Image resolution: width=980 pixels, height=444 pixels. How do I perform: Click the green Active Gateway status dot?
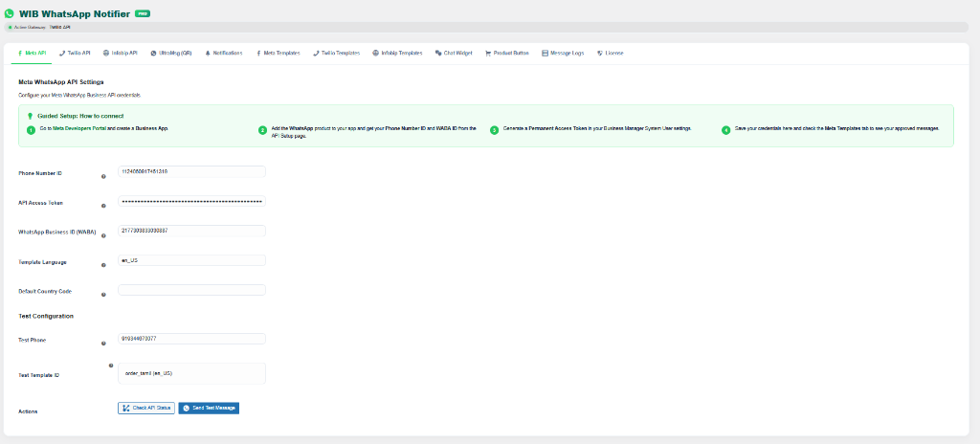tap(10, 28)
